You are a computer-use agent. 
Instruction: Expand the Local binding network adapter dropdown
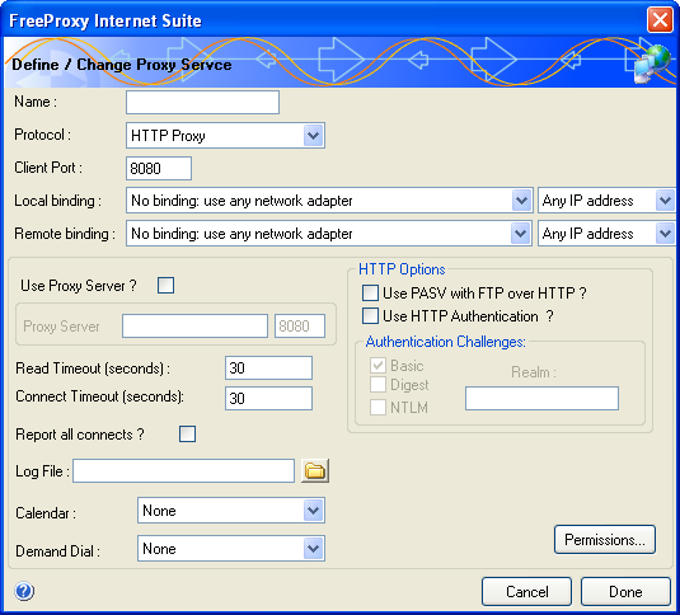coord(329,200)
